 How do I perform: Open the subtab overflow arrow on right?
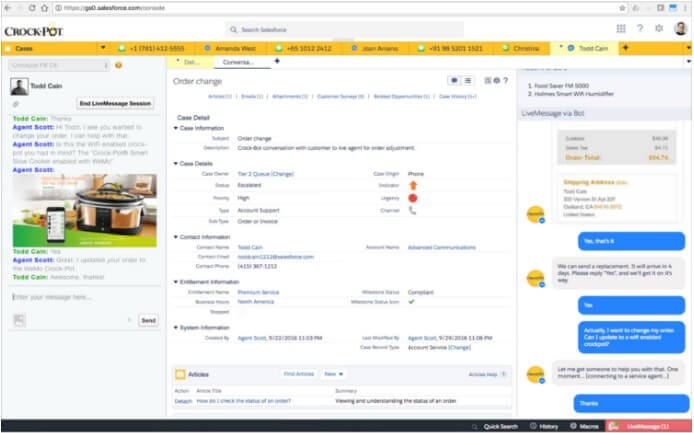689,62
